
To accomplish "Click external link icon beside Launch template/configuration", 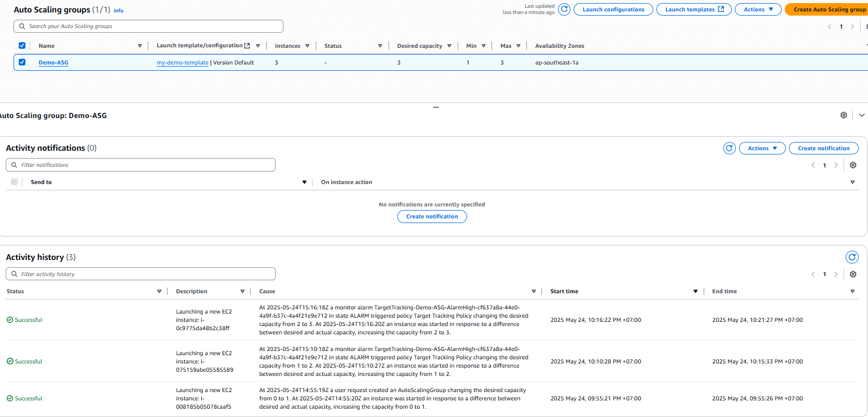I will click(247, 46).
